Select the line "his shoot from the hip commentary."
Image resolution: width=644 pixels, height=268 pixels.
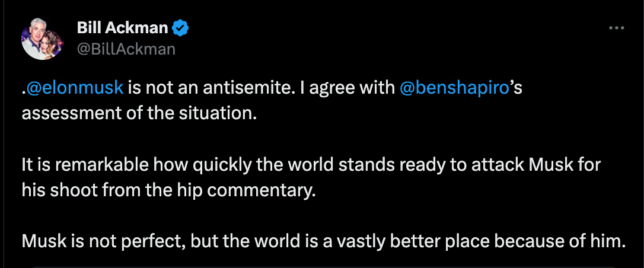169,190
